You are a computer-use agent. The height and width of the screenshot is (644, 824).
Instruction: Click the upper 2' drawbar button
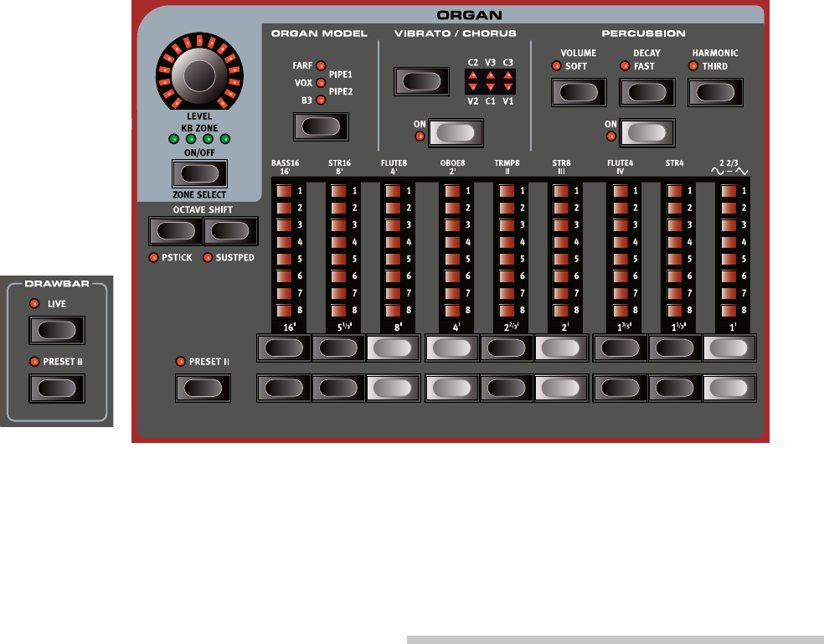click(561, 348)
